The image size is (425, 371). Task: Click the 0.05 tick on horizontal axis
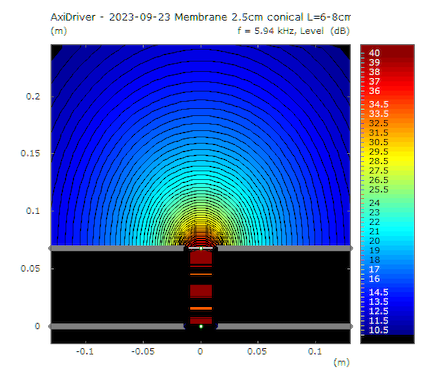pos(257,352)
